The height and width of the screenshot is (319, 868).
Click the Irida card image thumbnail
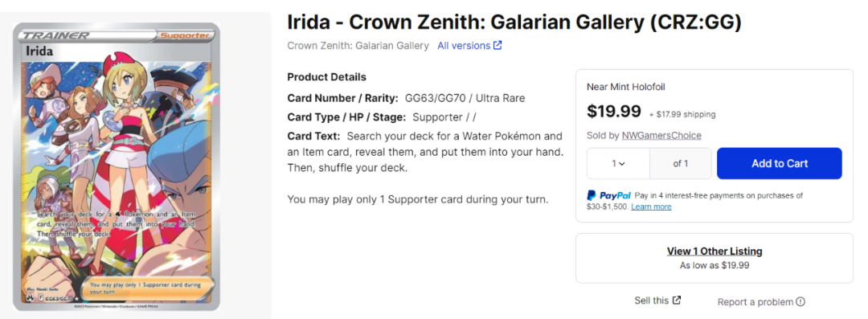pyautogui.click(x=117, y=166)
